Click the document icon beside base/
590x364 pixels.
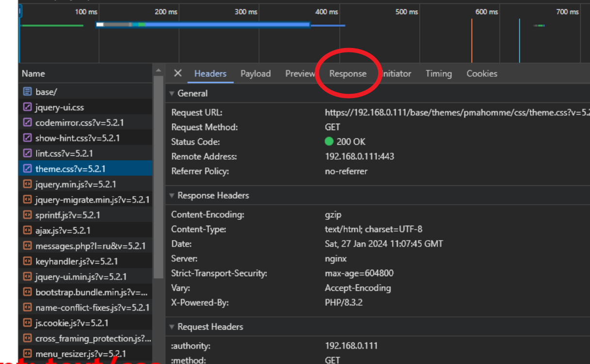coord(27,92)
